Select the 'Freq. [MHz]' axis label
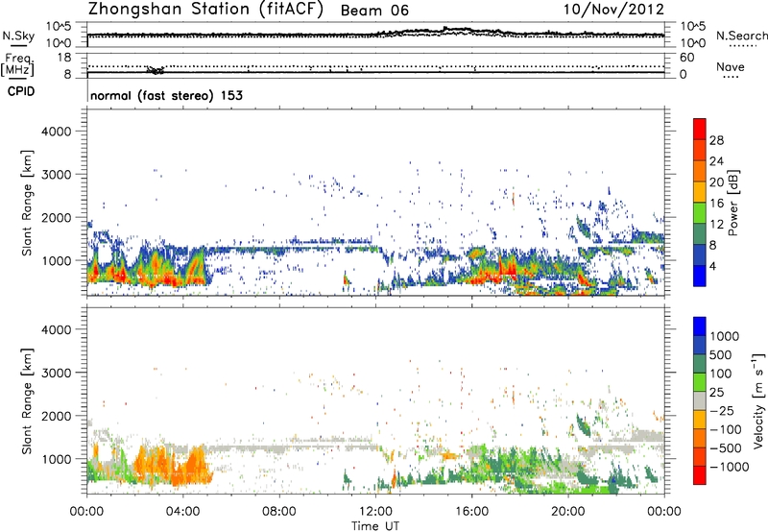 (x=18, y=64)
